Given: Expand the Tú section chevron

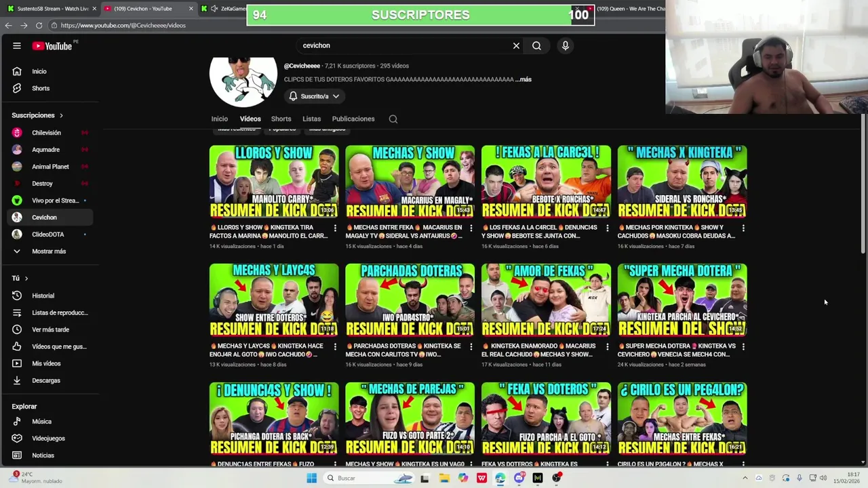Looking at the screenshot, I should 26,279.
